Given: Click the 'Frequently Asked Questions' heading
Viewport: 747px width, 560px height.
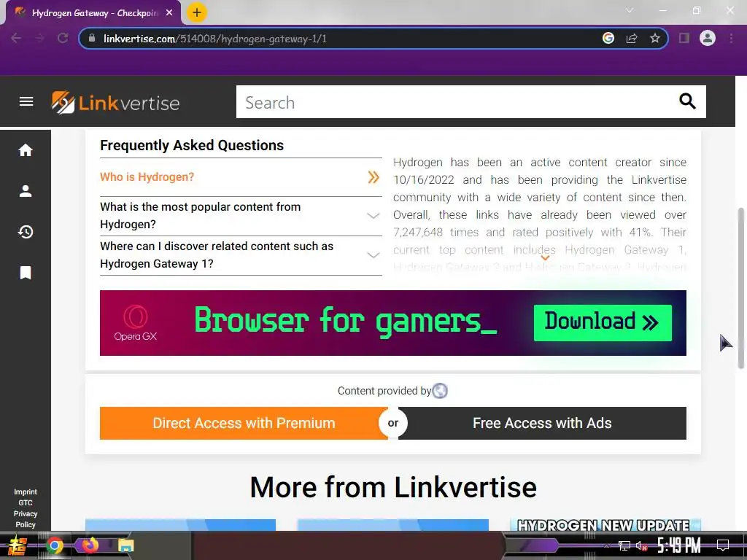Looking at the screenshot, I should (x=192, y=145).
